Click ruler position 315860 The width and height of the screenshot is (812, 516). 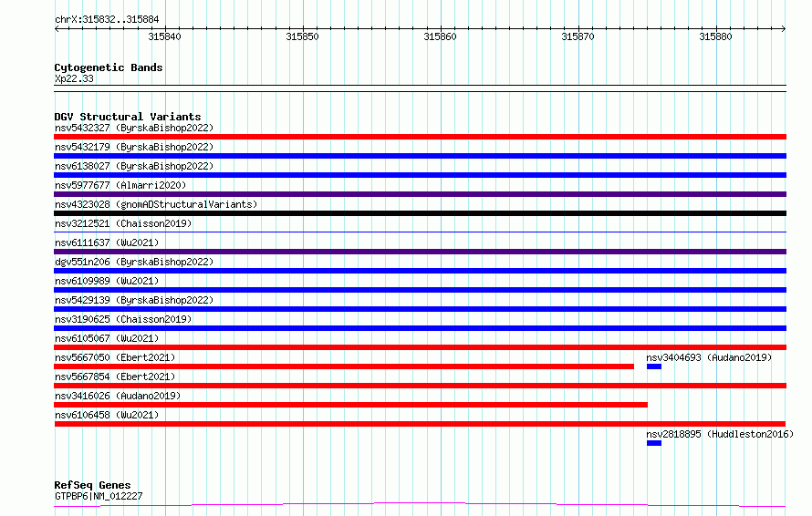[440, 36]
